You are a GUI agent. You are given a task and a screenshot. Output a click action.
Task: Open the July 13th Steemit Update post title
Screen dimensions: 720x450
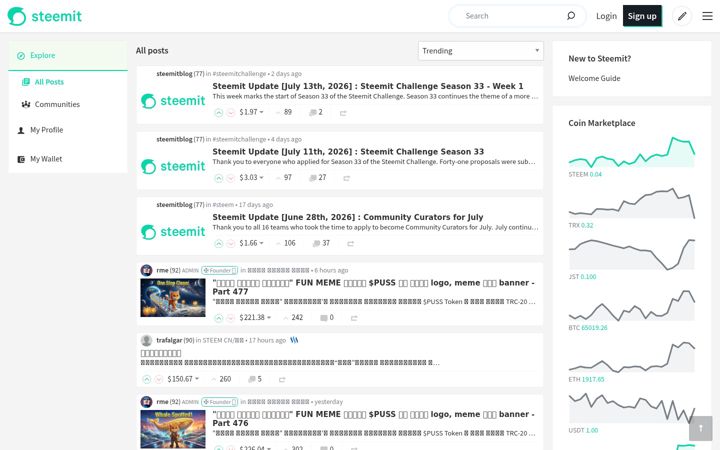tap(367, 86)
